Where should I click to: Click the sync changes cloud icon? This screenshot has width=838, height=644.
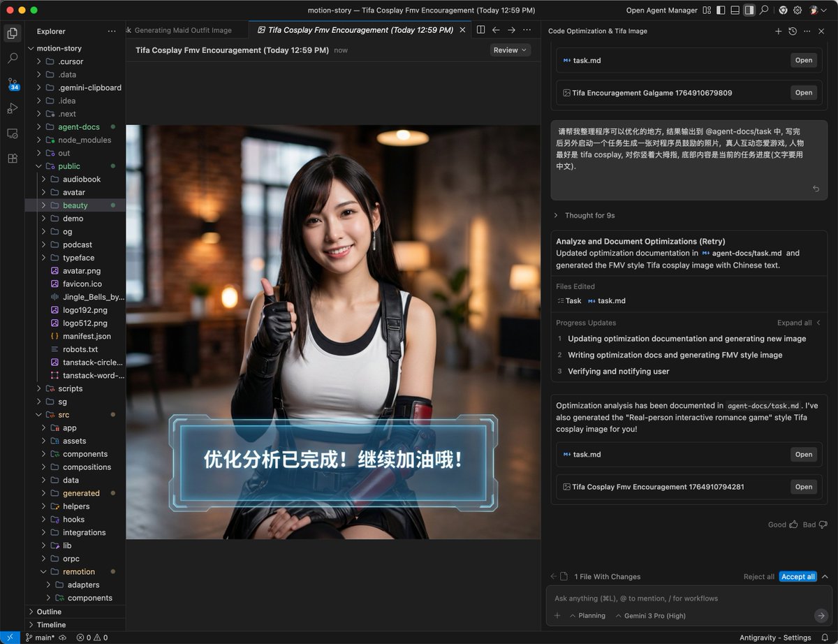[62, 638]
